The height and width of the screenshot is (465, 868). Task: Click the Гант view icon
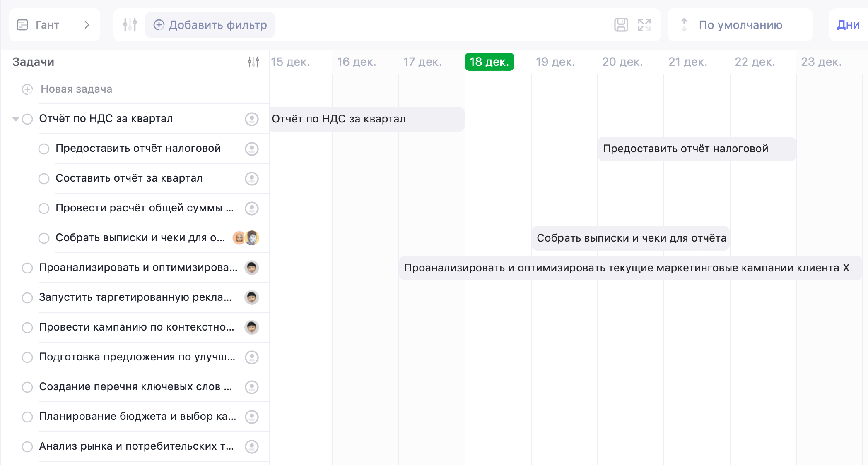(23, 25)
